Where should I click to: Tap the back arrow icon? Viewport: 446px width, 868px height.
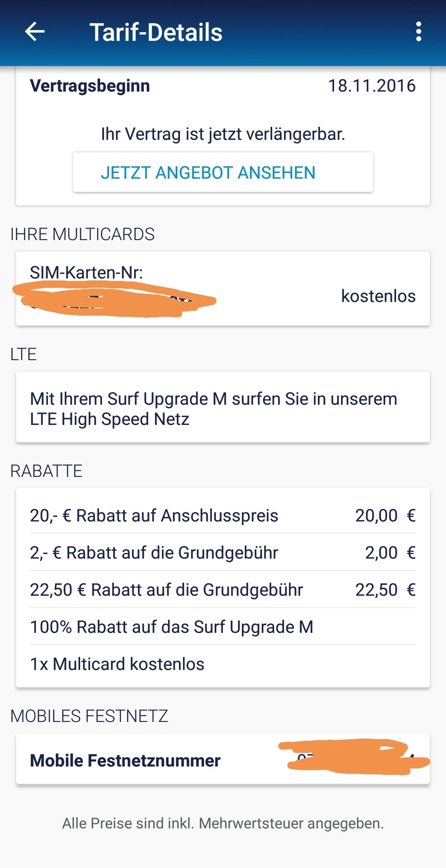click(x=35, y=32)
